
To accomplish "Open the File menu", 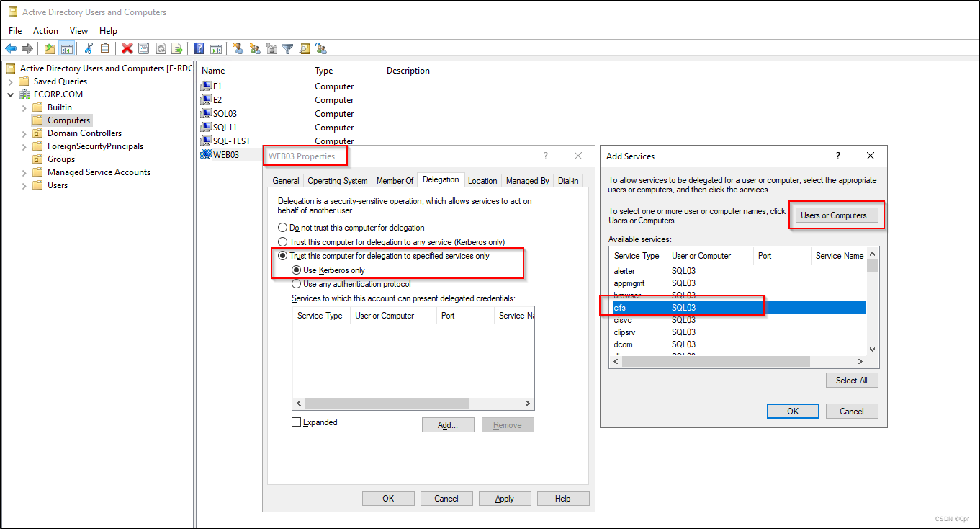I will 15,31.
